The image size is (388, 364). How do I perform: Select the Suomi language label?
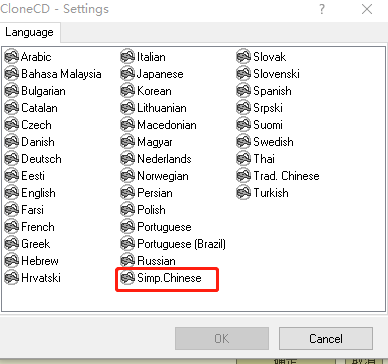pyautogui.click(x=268, y=125)
